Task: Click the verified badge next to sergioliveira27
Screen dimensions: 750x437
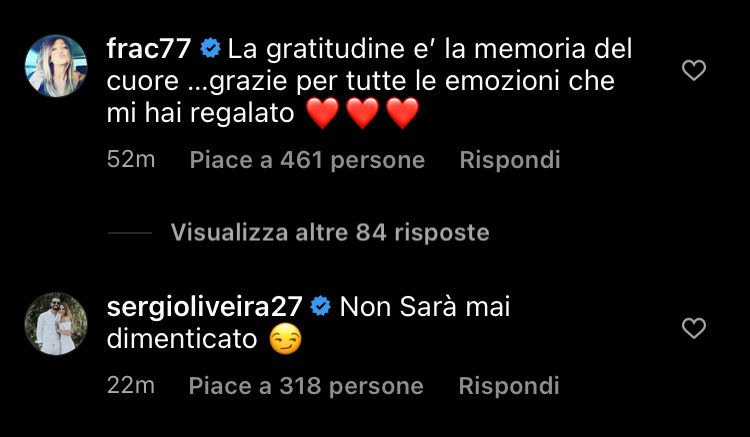Action: pos(320,306)
